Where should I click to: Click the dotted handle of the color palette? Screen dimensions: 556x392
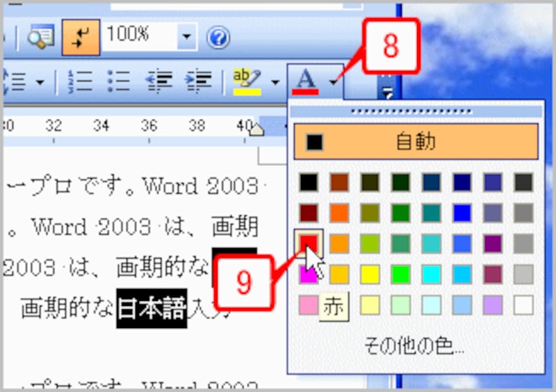(x=416, y=111)
